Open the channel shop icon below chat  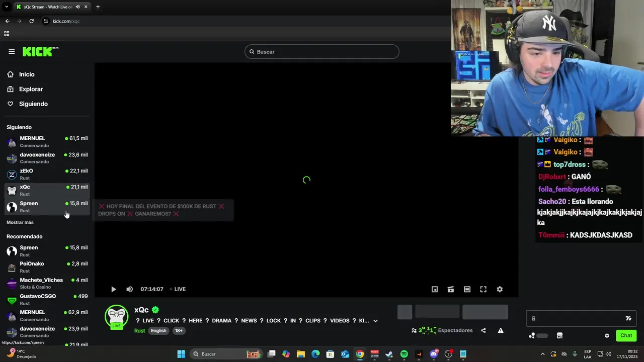pyautogui.click(x=559, y=335)
